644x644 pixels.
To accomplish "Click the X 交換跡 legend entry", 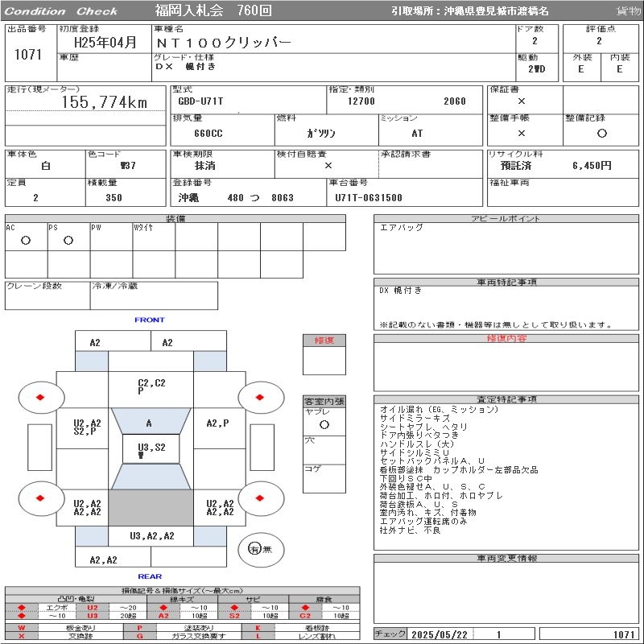I will point(64,636).
